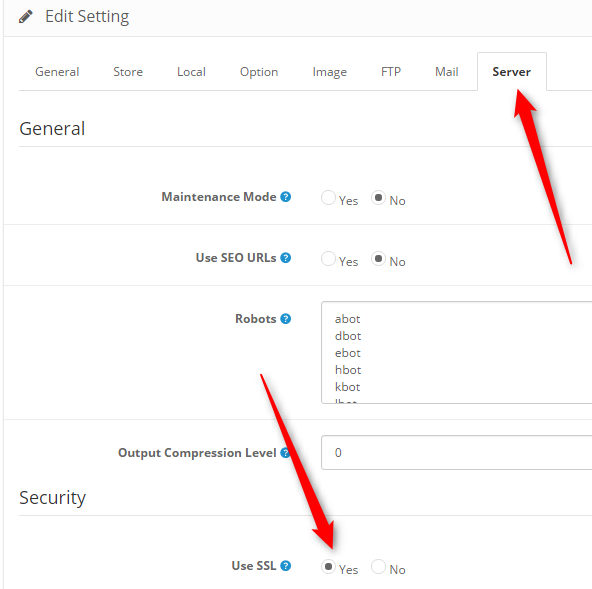
Task: Select Yes for Maintenance Mode
Action: pyautogui.click(x=328, y=197)
